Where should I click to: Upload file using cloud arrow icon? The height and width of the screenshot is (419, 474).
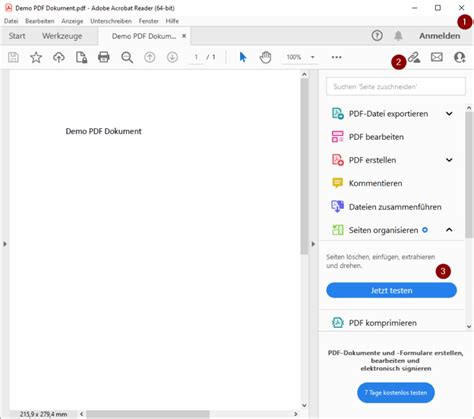pyautogui.click(x=59, y=57)
